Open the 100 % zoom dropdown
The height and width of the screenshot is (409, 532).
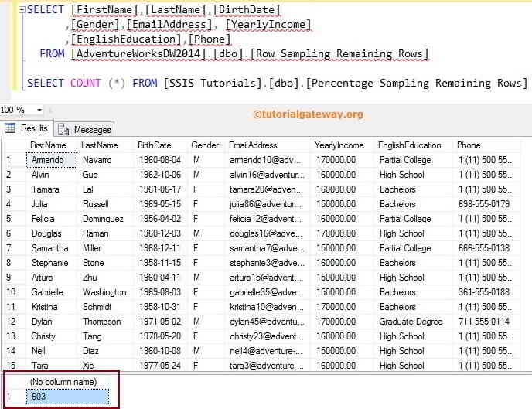(39, 110)
